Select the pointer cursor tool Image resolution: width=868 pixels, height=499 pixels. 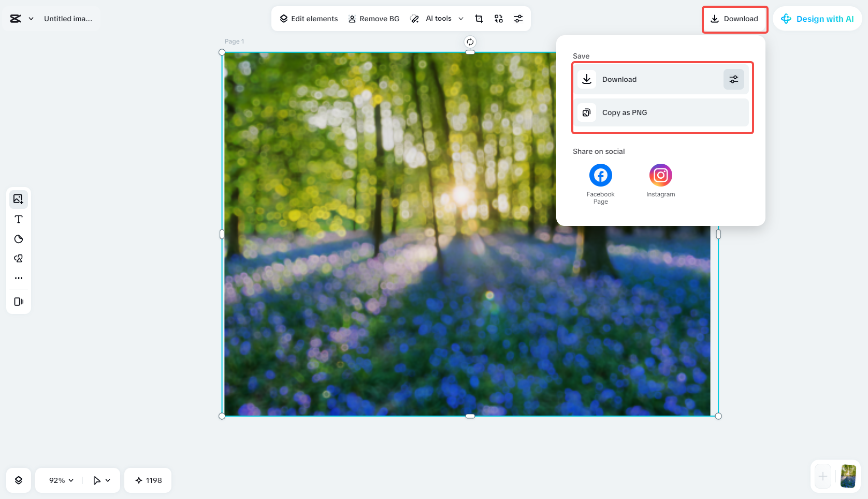97,480
